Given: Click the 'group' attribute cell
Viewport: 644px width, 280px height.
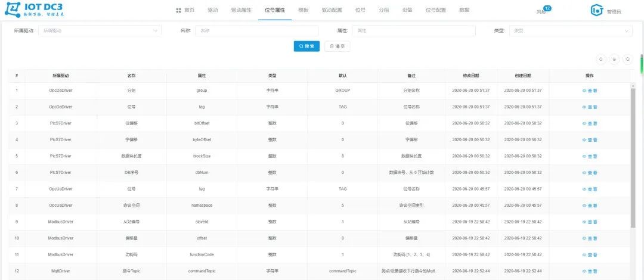Looking at the screenshot, I should tap(202, 91).
